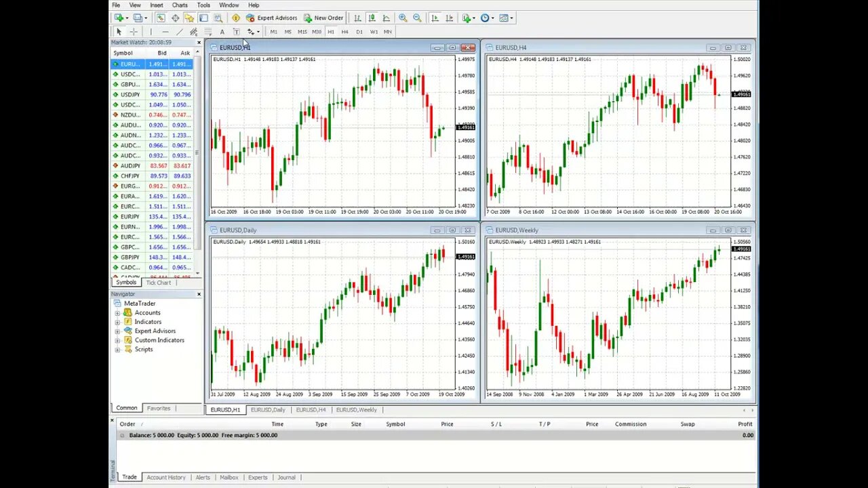Select the Fibonacci retracement tool
The image size is (868, 488).
click(x=208, y=32)
